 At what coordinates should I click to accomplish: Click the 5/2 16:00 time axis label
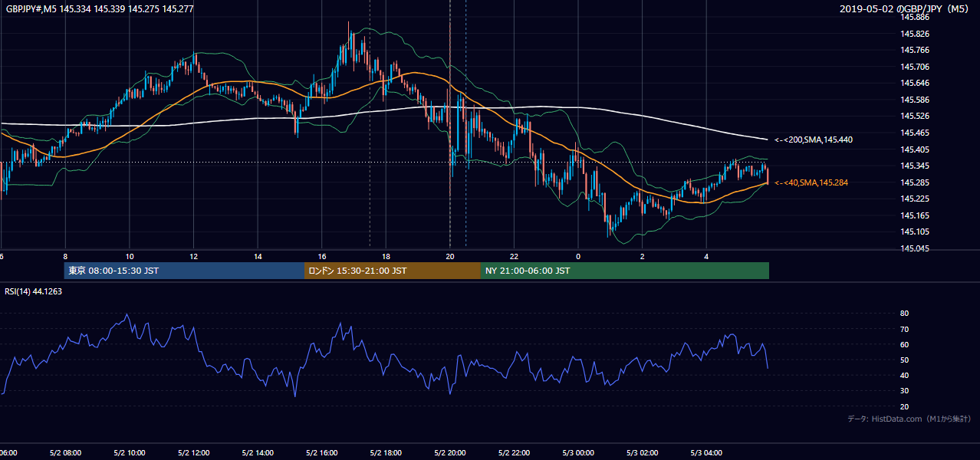pyautogui.click(x=322, y=453)
